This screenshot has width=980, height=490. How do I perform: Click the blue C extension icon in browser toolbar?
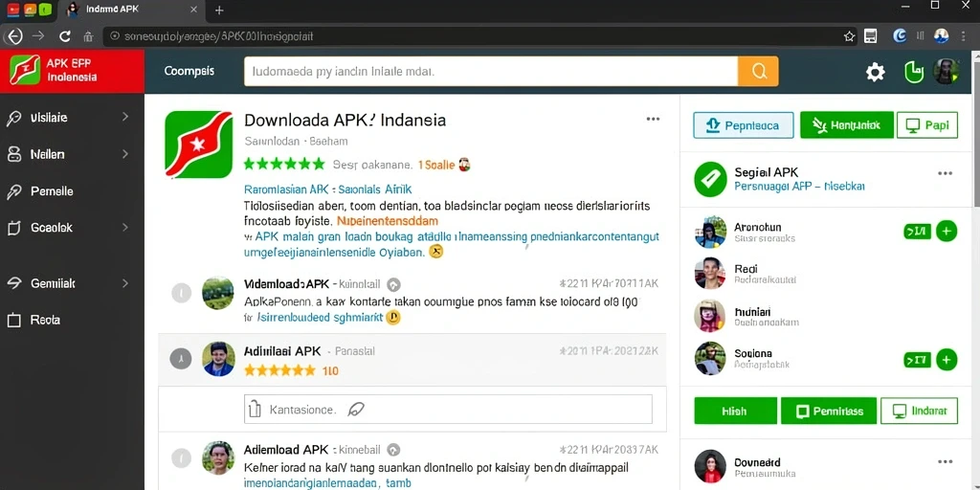tap(900, 36)
